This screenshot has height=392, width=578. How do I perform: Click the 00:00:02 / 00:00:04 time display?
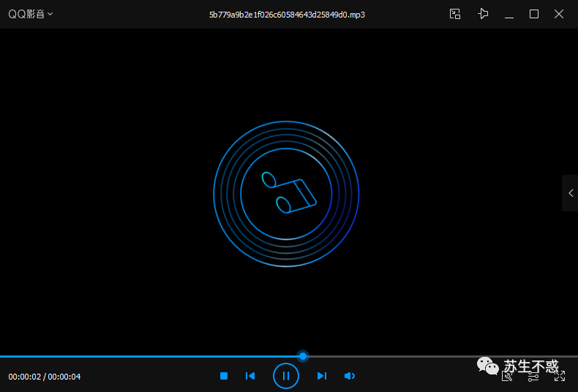click(45, 377)
